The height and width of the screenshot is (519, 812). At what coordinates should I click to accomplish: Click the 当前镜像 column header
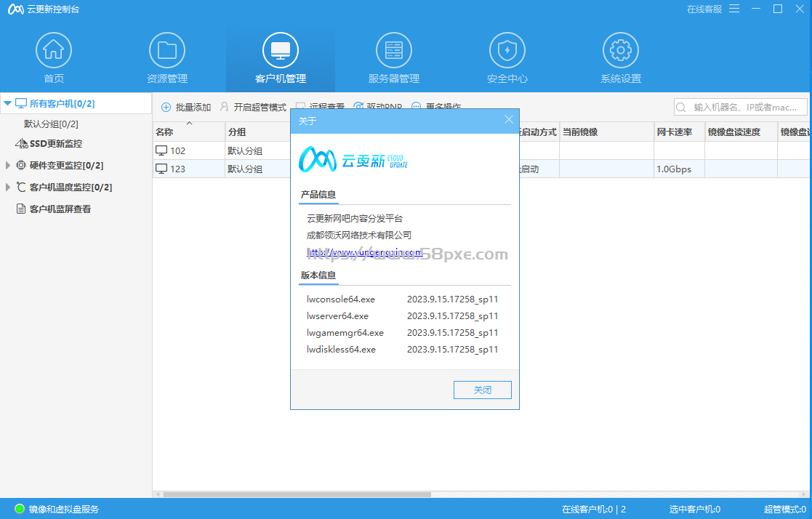pos(606,132)
